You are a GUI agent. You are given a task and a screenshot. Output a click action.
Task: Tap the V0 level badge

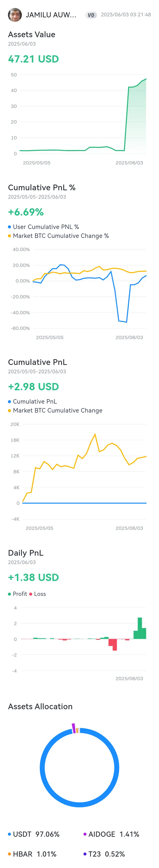(x=91, y=15)
